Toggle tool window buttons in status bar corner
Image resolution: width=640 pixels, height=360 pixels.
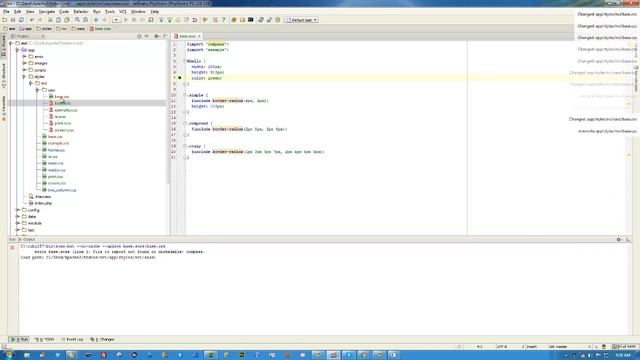(x=4, y=347)
